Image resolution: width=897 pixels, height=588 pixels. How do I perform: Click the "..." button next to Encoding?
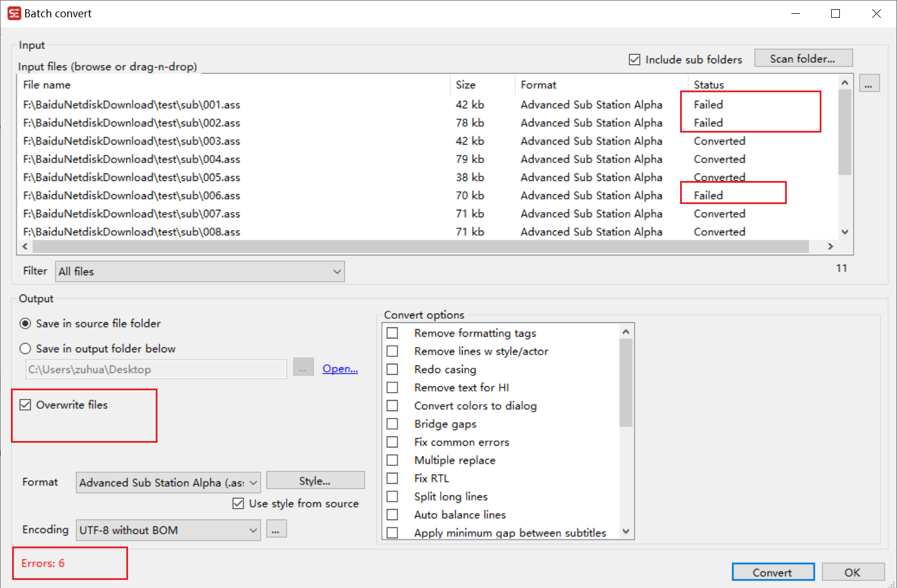click(276, 529)
